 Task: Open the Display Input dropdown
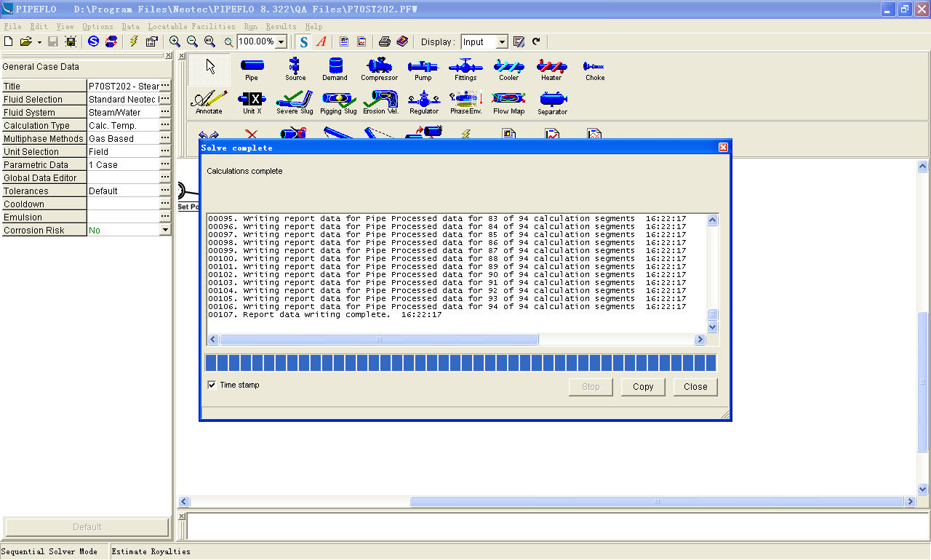[502, 42]
